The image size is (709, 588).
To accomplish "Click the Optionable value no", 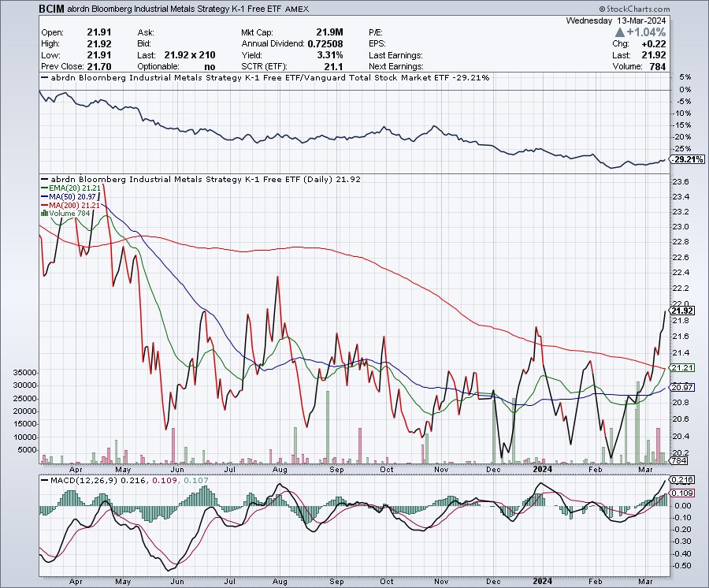I will click(x=210, y=66).
